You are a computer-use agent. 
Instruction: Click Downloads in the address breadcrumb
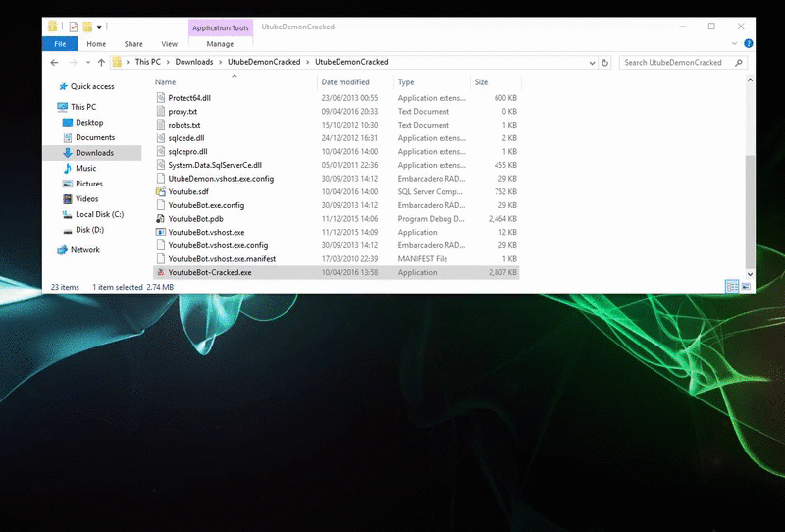[x=193, y=62]
